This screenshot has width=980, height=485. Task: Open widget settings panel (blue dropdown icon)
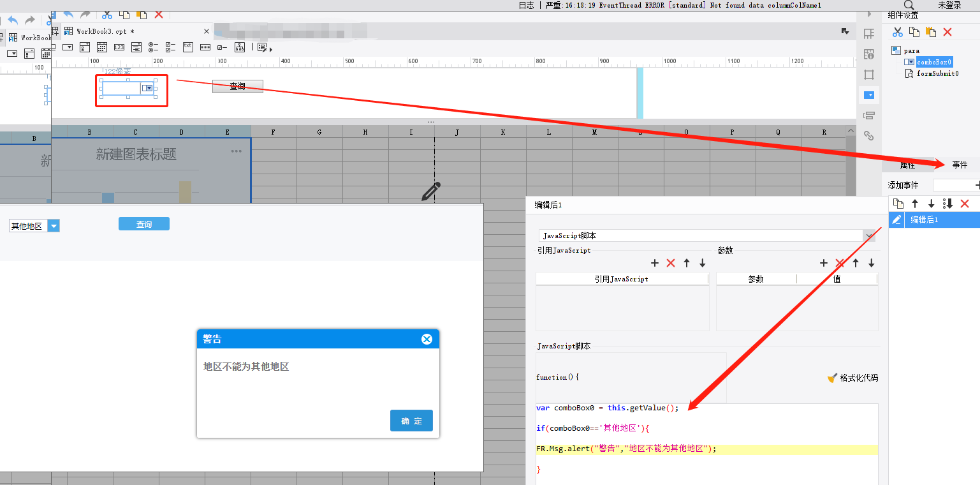(868, 95)
